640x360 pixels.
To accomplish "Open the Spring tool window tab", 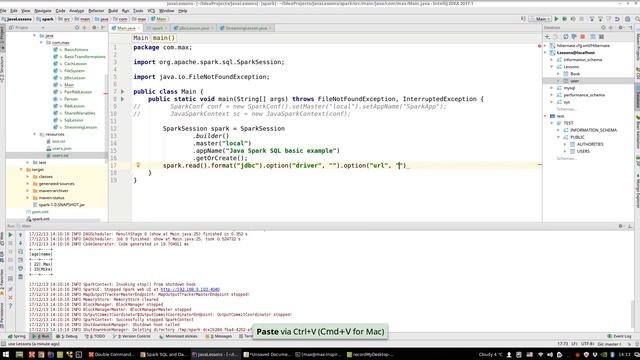I will [x=17, y=336].
